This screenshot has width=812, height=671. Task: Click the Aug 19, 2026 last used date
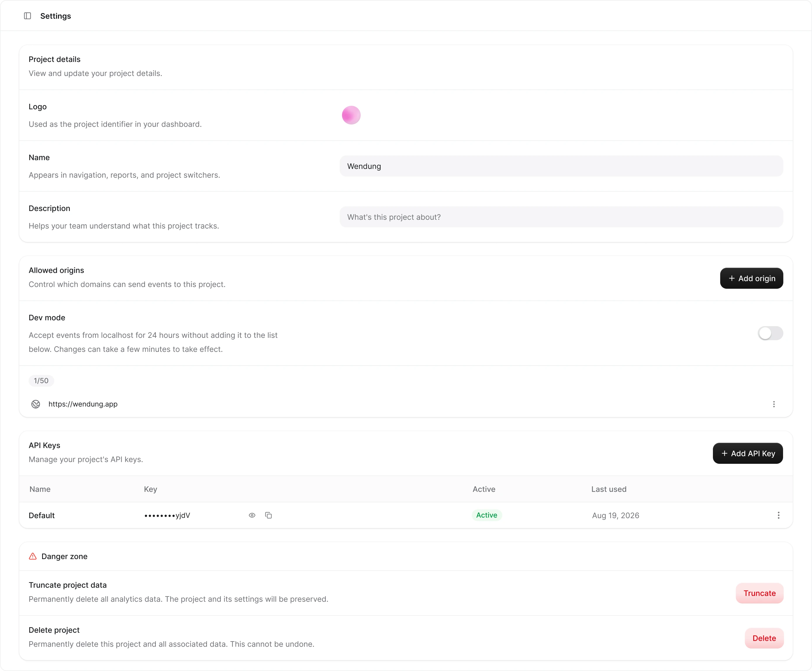click(615, 515)
